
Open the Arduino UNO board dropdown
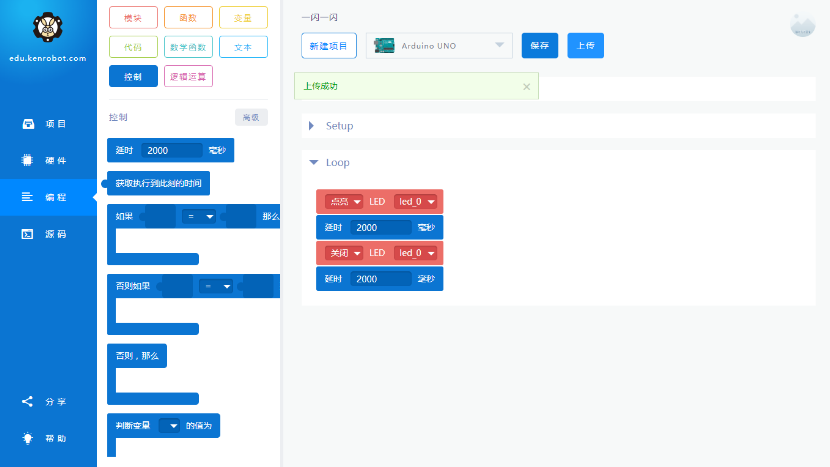pyautogui.click(x=499, y=45)
